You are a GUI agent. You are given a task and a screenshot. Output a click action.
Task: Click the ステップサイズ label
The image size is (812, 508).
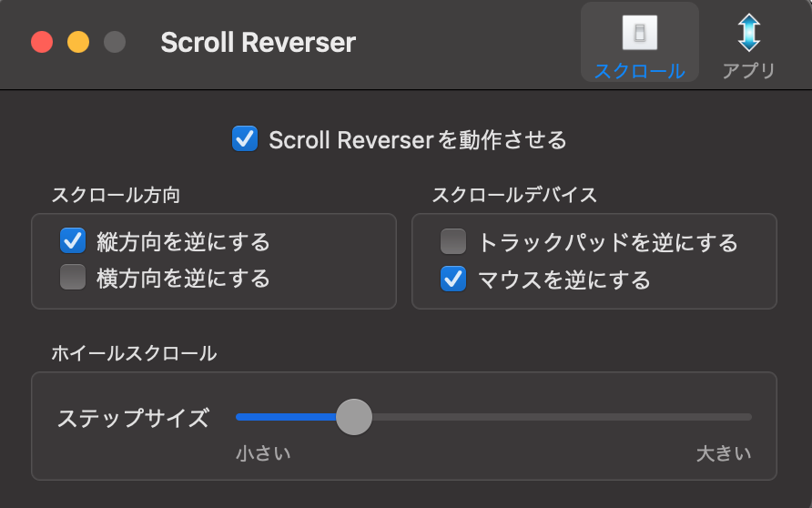133,418
